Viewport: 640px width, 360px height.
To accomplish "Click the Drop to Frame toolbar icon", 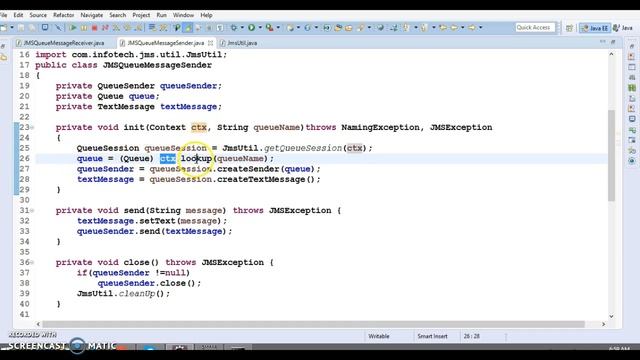I will tap(152, 28).
